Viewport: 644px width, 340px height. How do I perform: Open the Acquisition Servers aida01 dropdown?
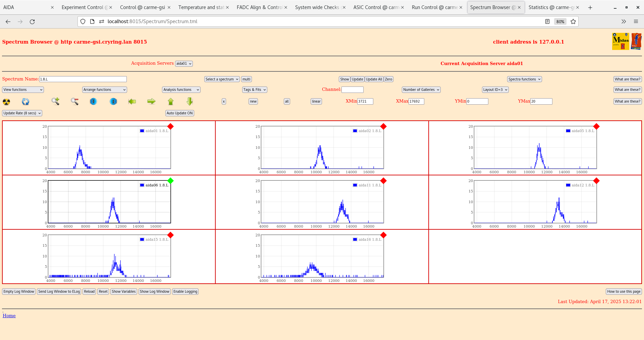184,64
